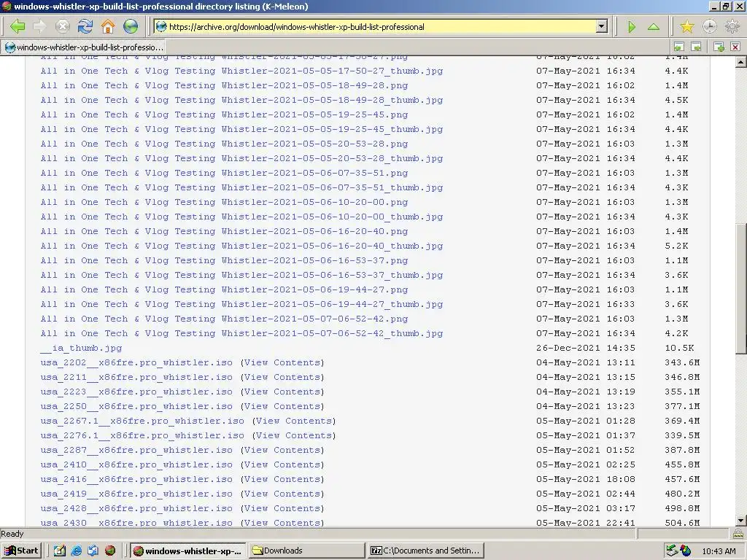This screenshot has width=747, height=560.
Task: View Contents of usa_2211 iso
Action: coord(282,377)
